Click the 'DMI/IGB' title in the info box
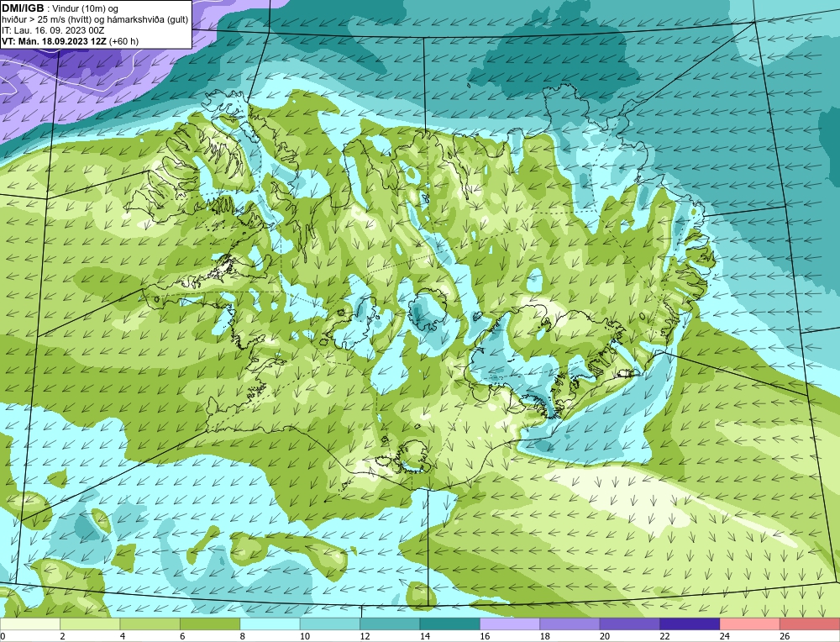This screenshot has height=642, width=840. click(x=23, y=8)
